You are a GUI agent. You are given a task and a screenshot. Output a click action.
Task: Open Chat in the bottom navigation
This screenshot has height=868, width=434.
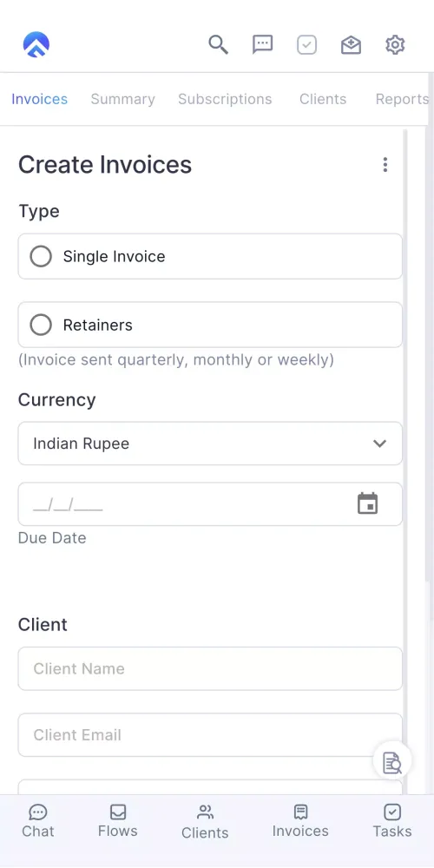coord(37,821)
